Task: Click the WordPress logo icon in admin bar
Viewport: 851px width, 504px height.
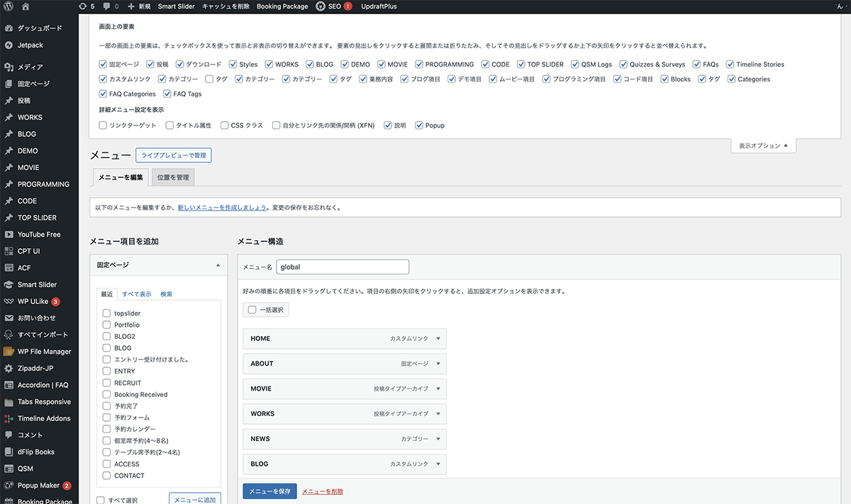Action: pos(9,6)
